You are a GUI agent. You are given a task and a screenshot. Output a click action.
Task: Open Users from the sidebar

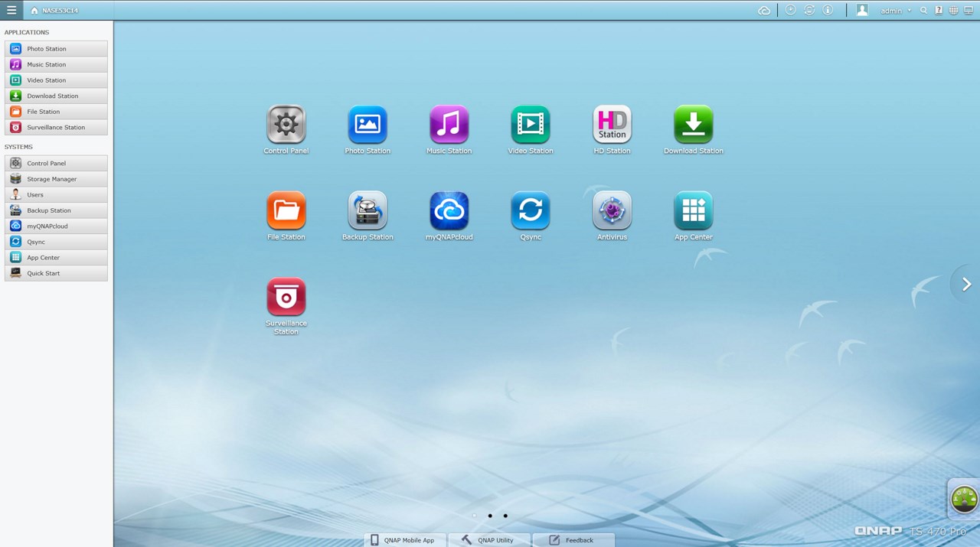coord(56,194)
